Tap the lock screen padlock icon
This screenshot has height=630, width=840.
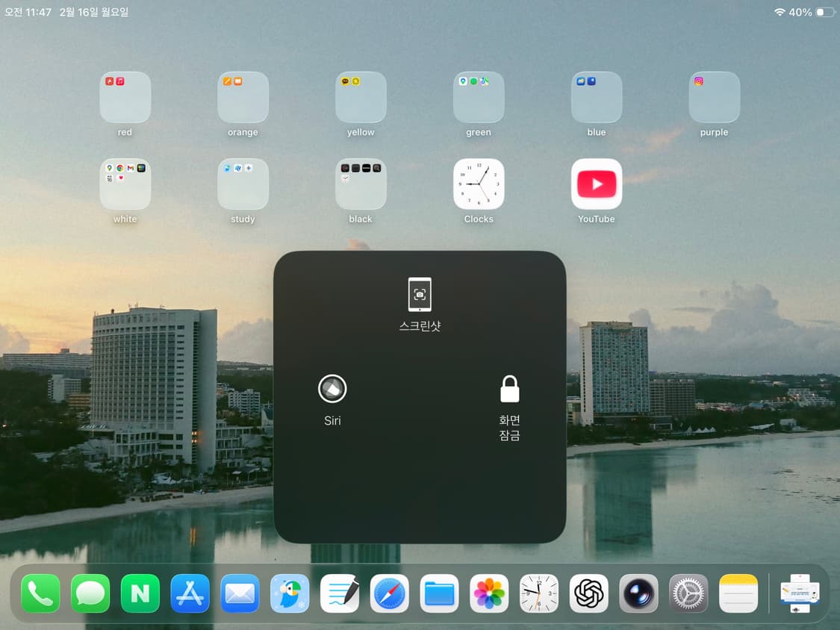coord(509,390)
